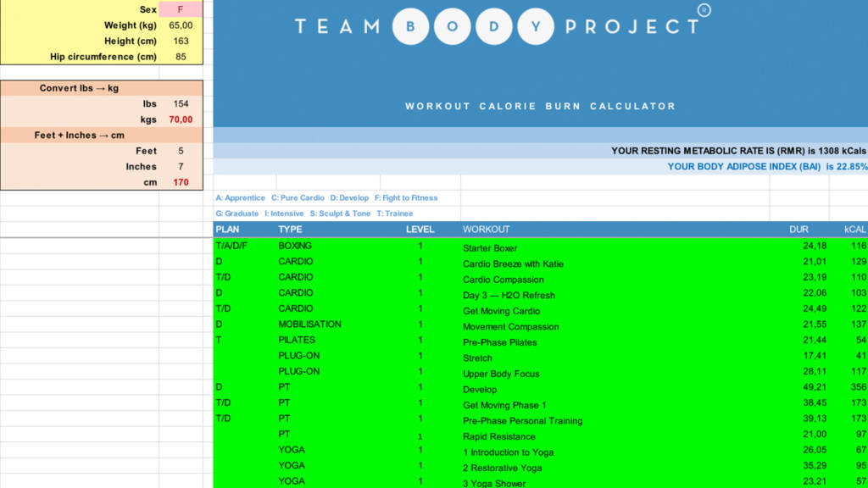Click the small circle mark beside PROJECT
Screen dimensions: 868x488
point(703,11)
